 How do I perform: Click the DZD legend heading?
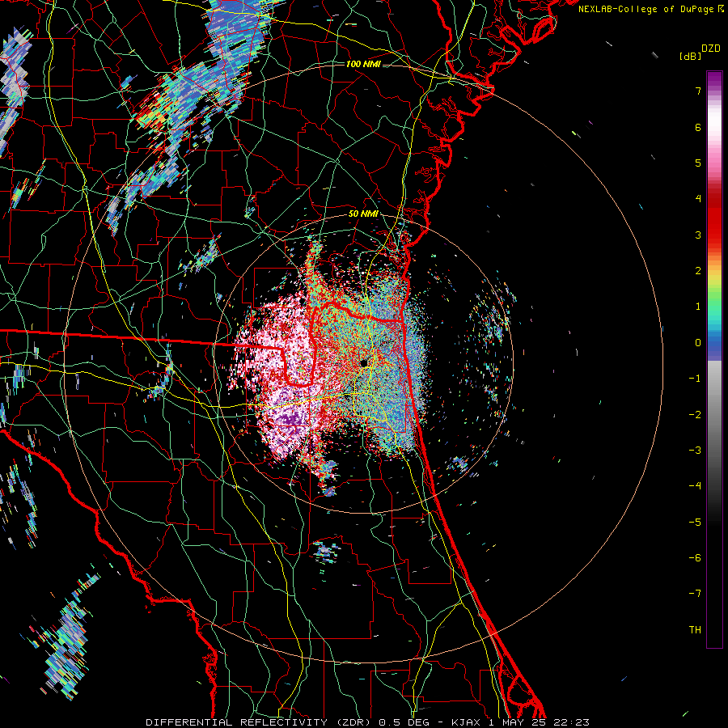pos(711,49)
